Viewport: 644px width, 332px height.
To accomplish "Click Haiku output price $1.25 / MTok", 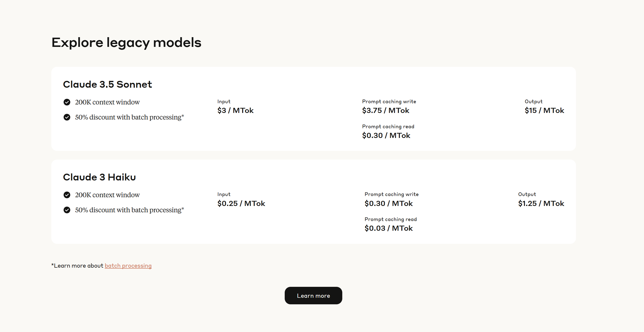I will pyautogui.click(x=541, y=203).
